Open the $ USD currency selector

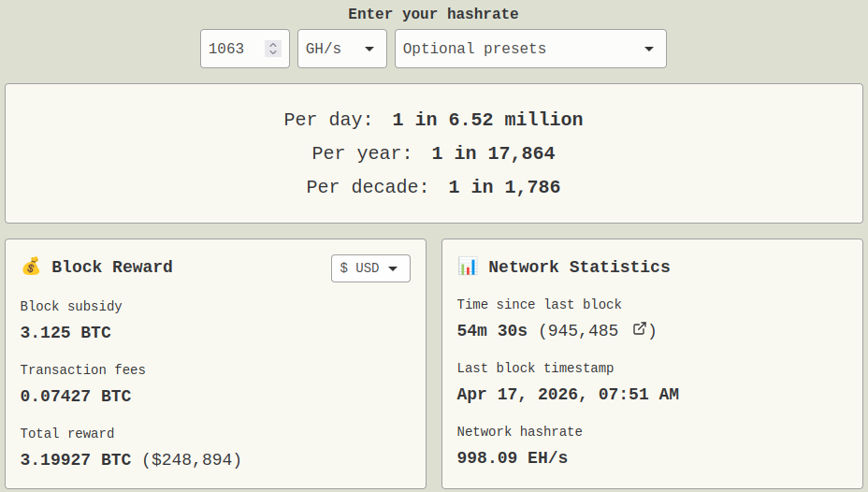click(370, 268)
